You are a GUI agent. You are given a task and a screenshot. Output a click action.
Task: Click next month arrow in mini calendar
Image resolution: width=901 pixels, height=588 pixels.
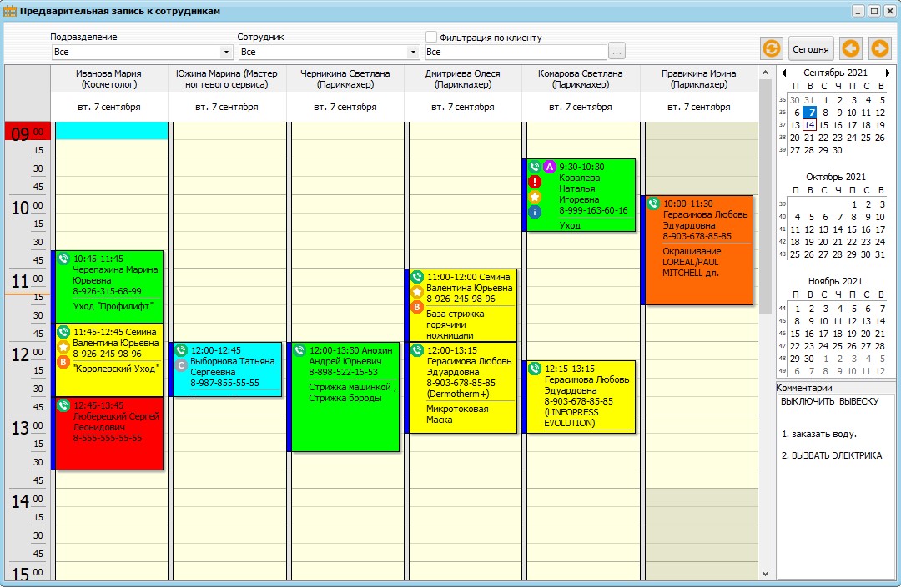[x=888, y=73]
